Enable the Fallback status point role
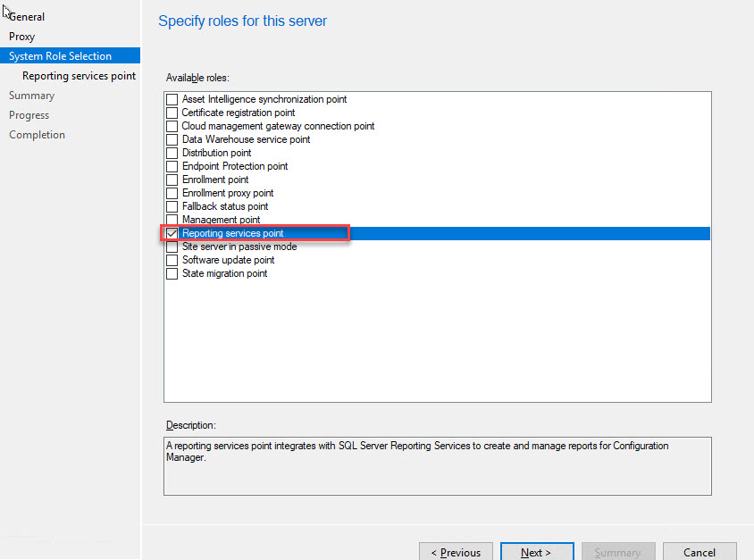754x560 pixels. [x=172, y=206]
